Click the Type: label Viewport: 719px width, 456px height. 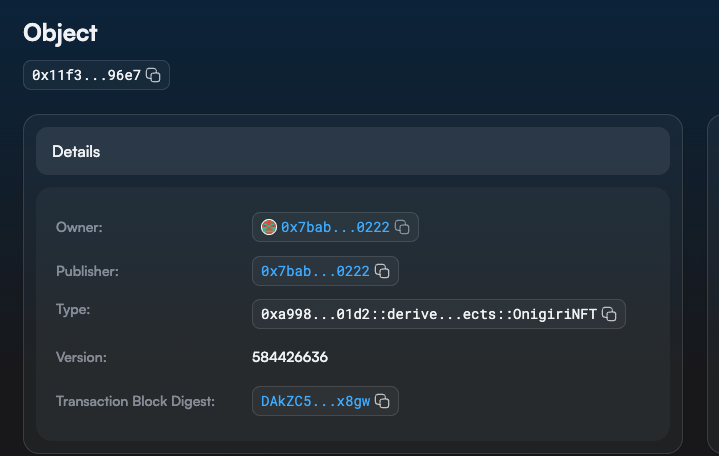point(73,309)
